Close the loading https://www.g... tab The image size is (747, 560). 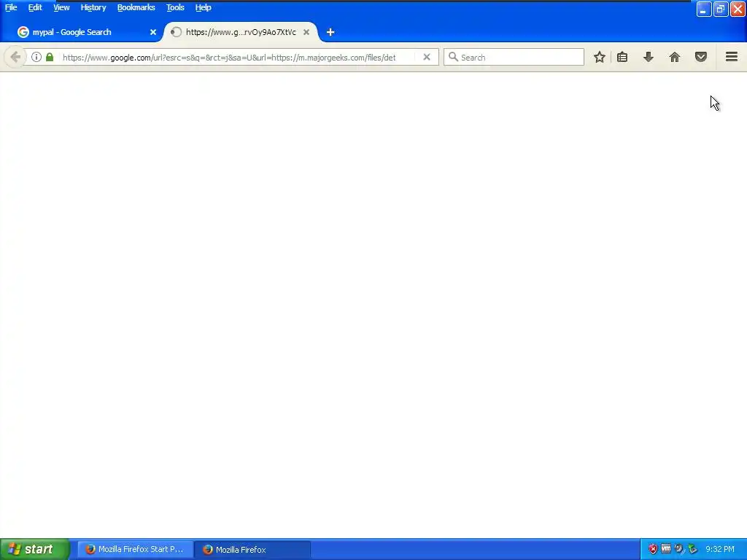[306, 32]
